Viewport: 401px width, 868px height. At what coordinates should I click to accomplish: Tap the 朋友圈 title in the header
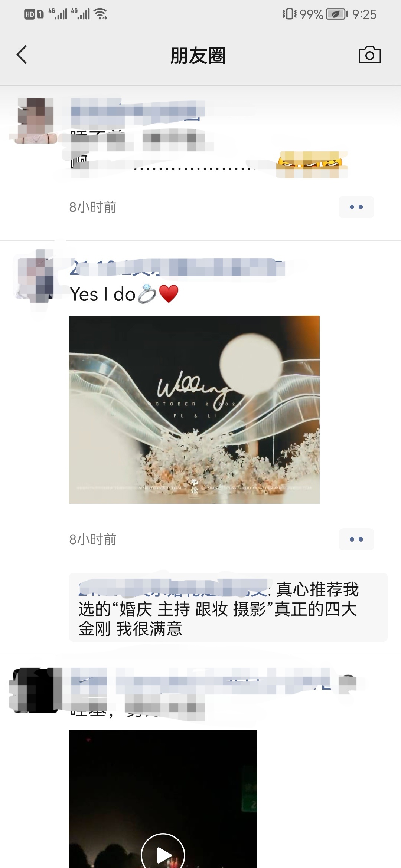pyautogui.click(x=198, y=56)
